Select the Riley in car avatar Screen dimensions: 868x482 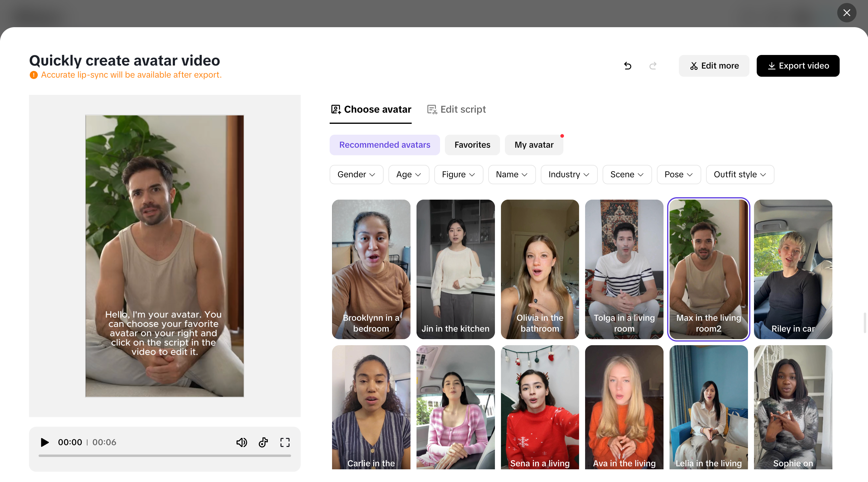(793, 269)
